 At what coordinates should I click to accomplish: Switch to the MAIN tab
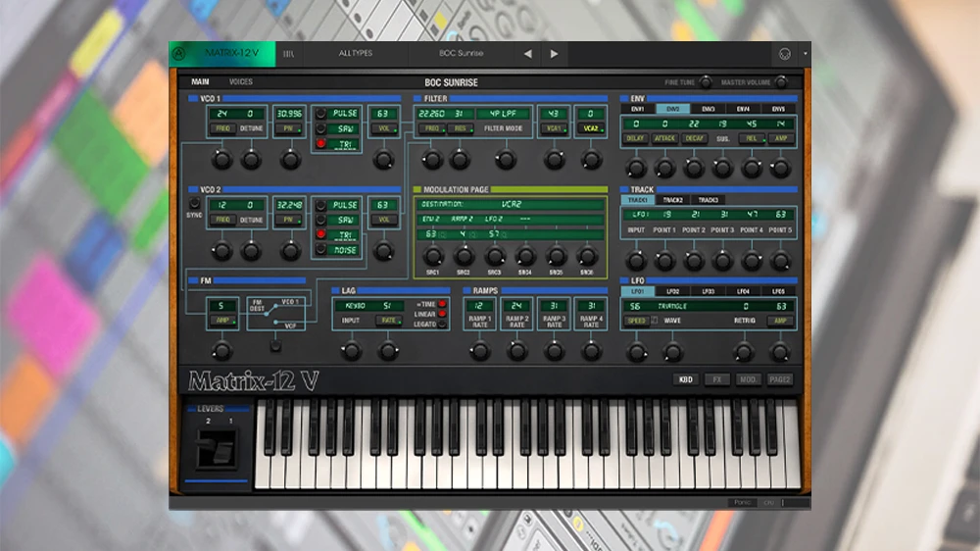click(x=200, y=82)
